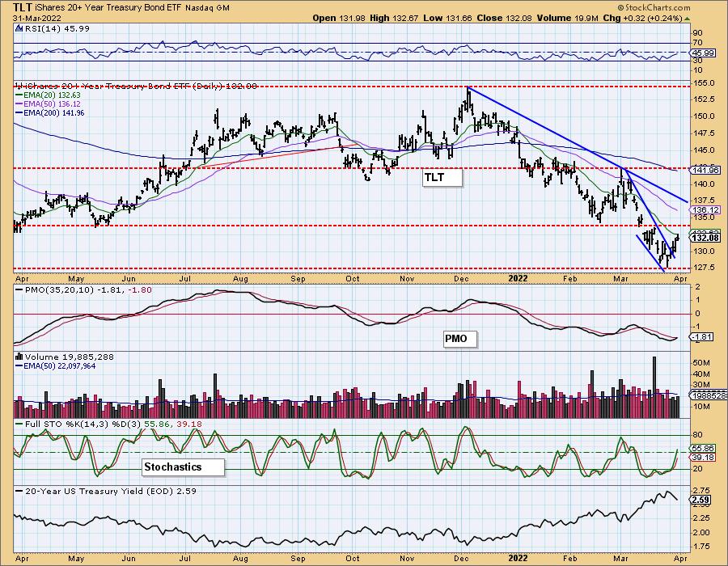Click the Chg +0.32 (+0.24%) value
Image resolution: width=728 pixels, height=566 pixels.
click(642, 18)
